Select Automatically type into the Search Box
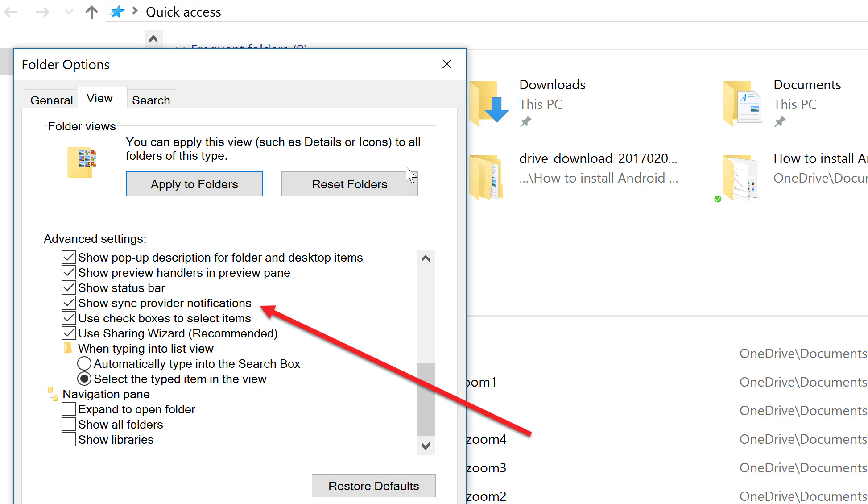This screenshot has width=868, height=504. pyautogui.click(x=85, y=363)
